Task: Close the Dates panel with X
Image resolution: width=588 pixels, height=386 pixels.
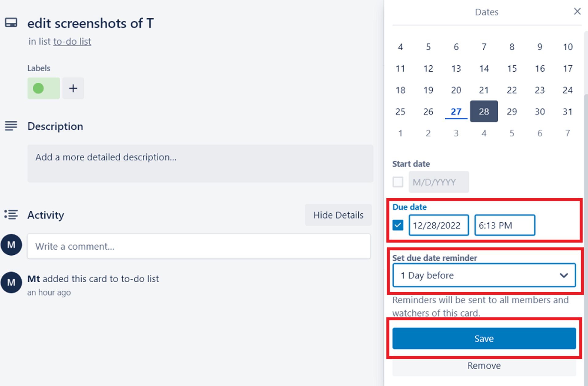Action: tap(577, 12)
